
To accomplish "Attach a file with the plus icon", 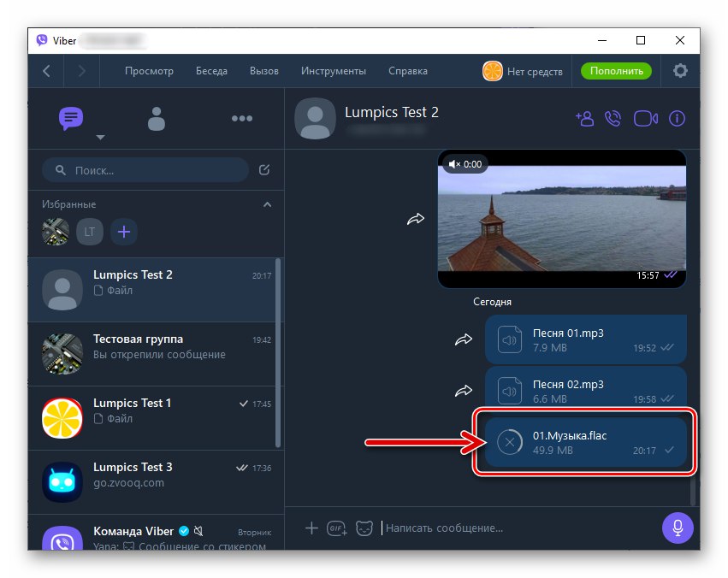I will (x=311, y=528).
